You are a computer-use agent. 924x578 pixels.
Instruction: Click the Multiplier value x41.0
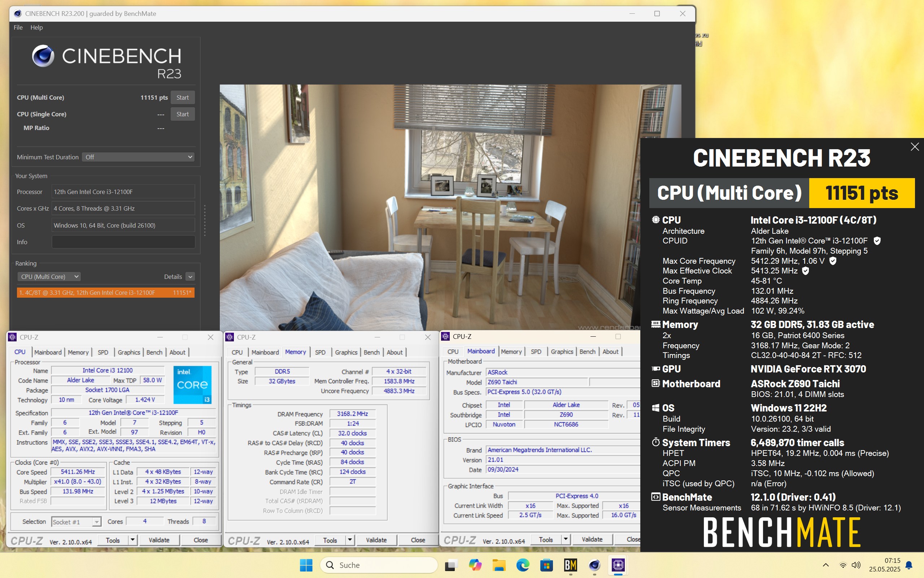click(78, 481)
